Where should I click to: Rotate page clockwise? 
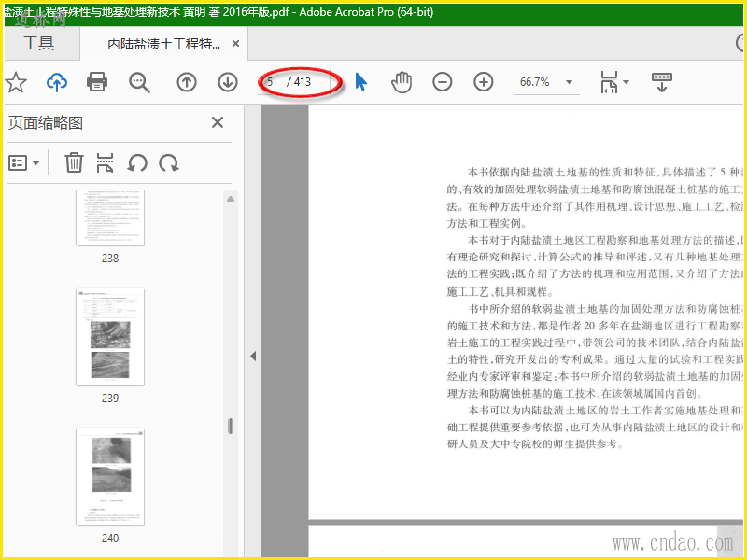[169, 162]
